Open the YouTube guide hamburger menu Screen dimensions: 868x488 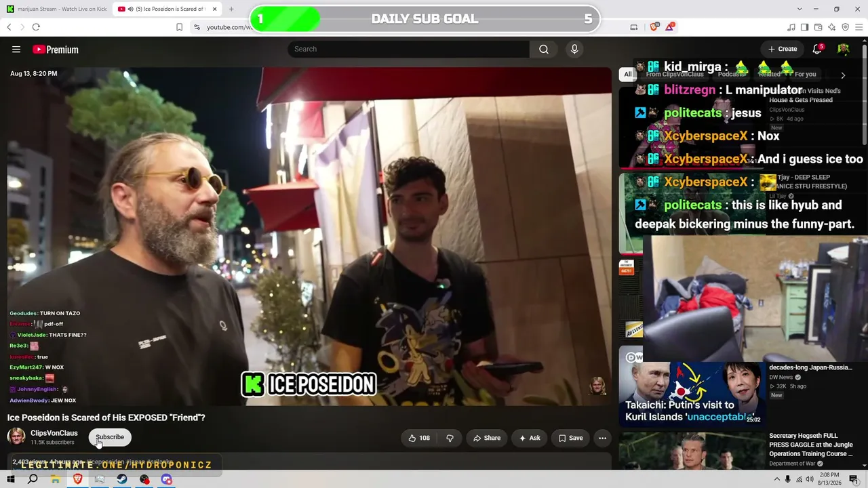tap(16, 49)
